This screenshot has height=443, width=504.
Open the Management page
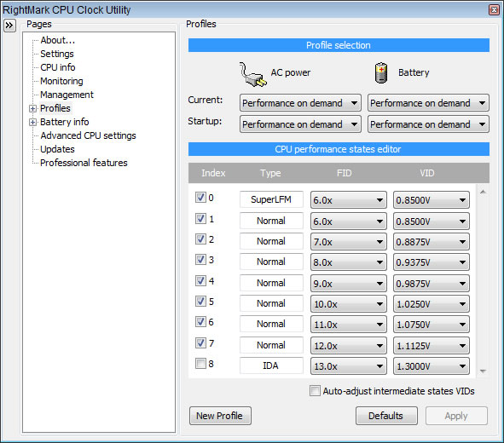(x=67, y=95)
